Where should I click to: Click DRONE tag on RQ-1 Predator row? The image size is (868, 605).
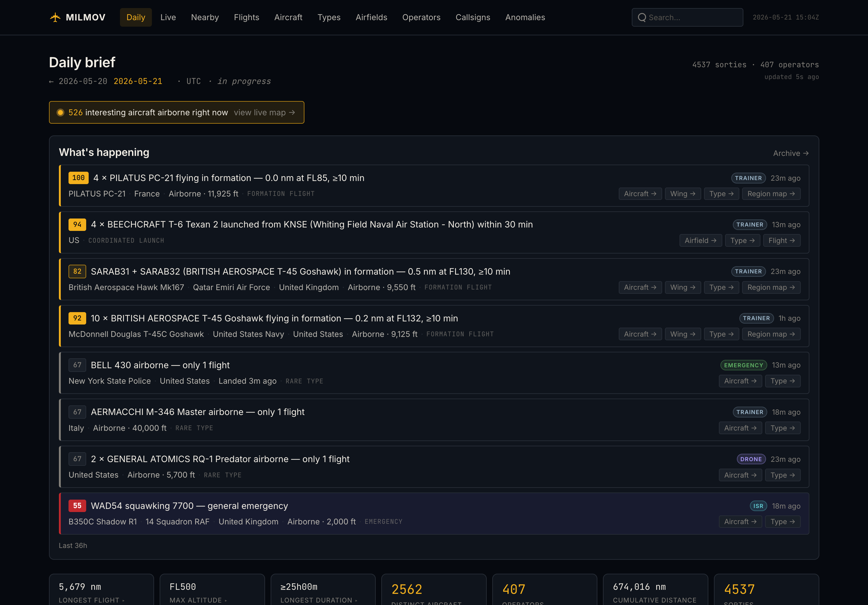[751, 459]
